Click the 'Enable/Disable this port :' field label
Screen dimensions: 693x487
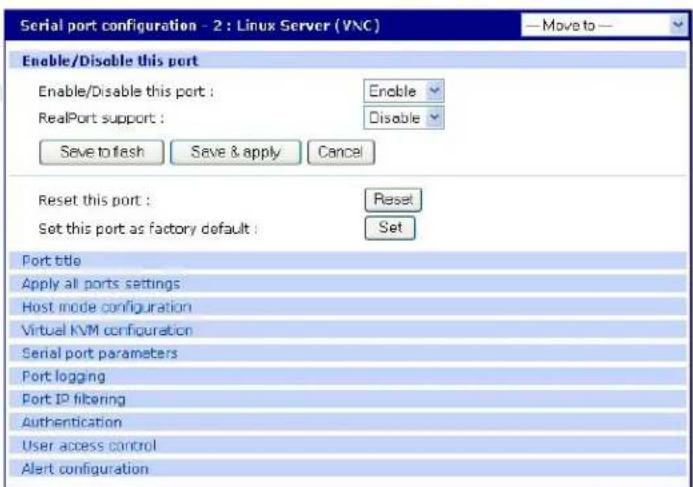[126, 91]
